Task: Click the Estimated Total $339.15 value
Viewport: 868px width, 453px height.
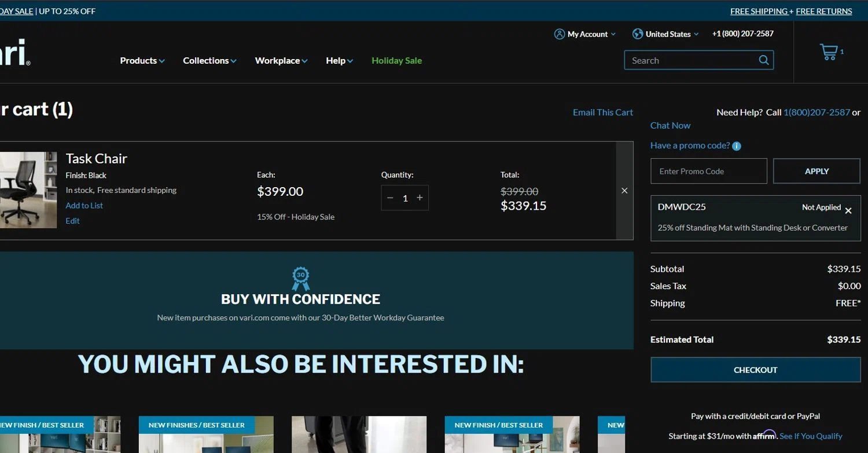Action: [x=844, y=339]
